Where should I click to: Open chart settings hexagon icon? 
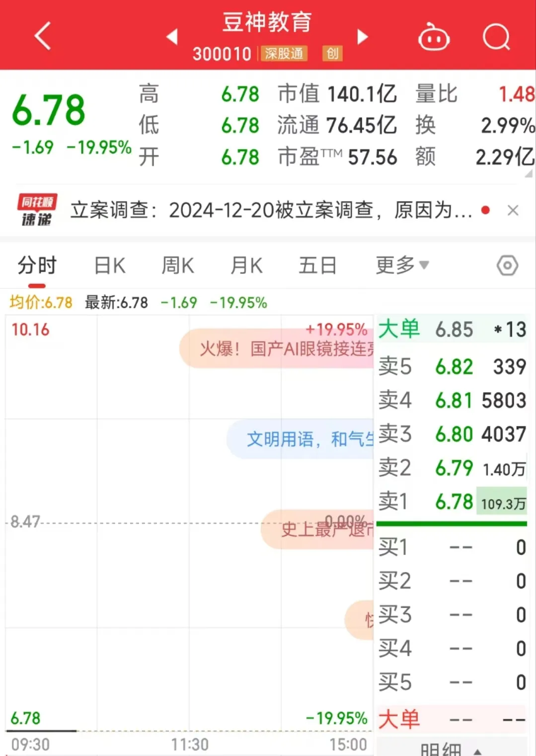[x=507, y=266]
